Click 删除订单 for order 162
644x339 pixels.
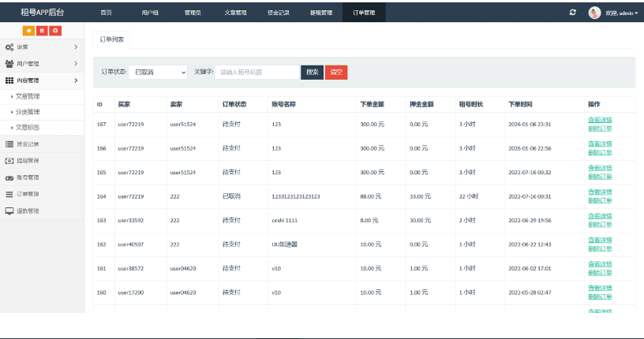pos(600,248)
